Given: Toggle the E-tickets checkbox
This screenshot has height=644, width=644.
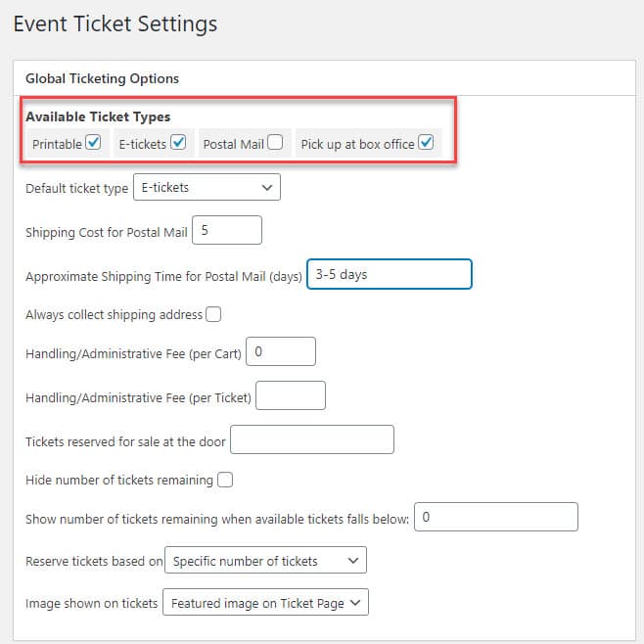Looking at the screenshot, I should coord(178,143).
